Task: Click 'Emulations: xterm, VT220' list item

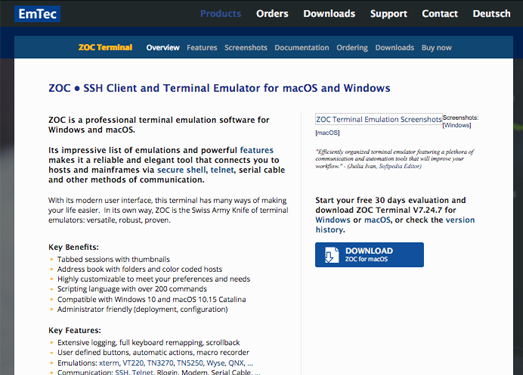Action: point(155,363)
